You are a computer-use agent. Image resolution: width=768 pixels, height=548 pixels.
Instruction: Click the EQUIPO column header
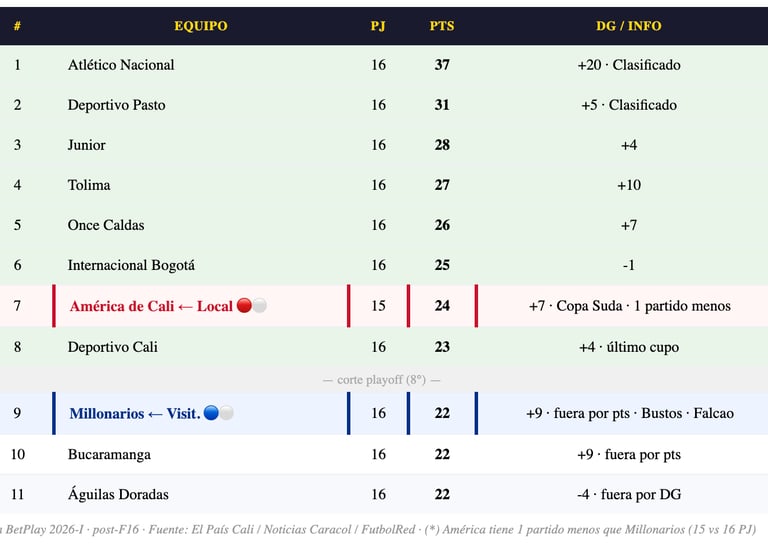point(200,26)
